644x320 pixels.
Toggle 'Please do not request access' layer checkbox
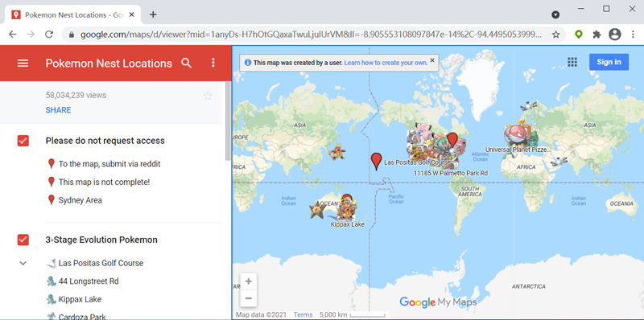[23, 141]
